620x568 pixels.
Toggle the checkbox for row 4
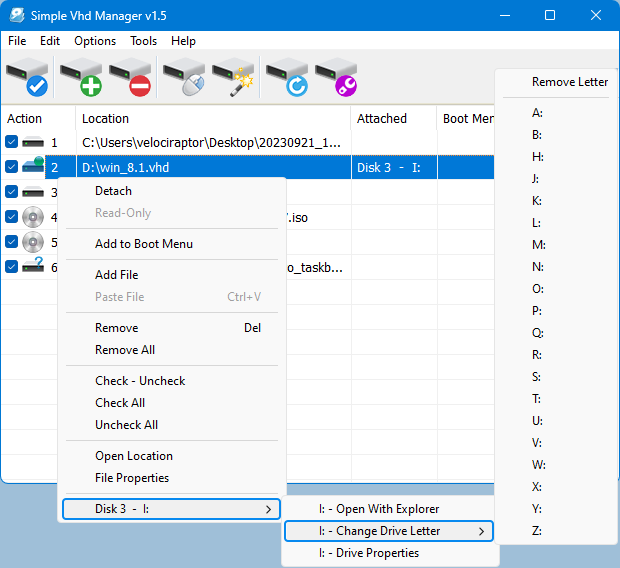12,217
